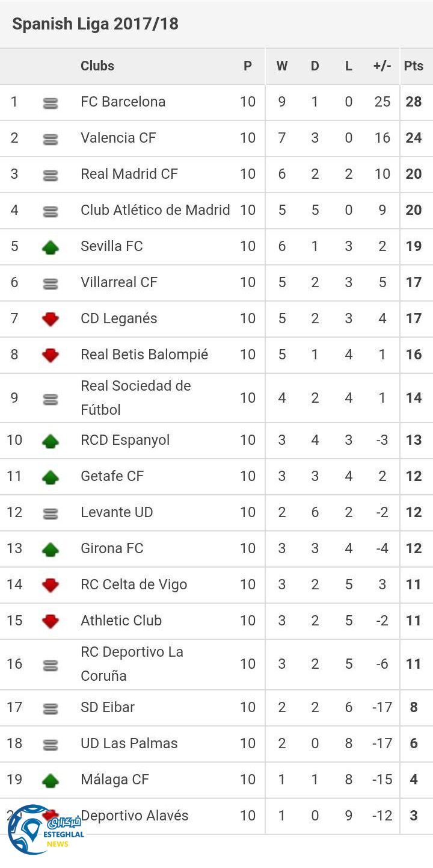This screenshot has width=433, height=868.
Task: Select Real Madrid CF team name
Action: point(129,174)
